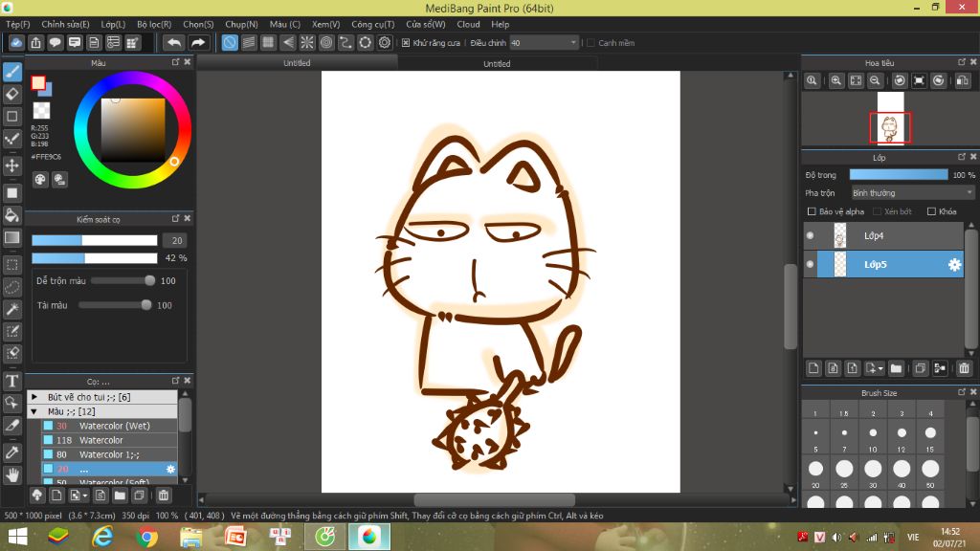Toggle visibility of layer Lớp4

[810, 235]
